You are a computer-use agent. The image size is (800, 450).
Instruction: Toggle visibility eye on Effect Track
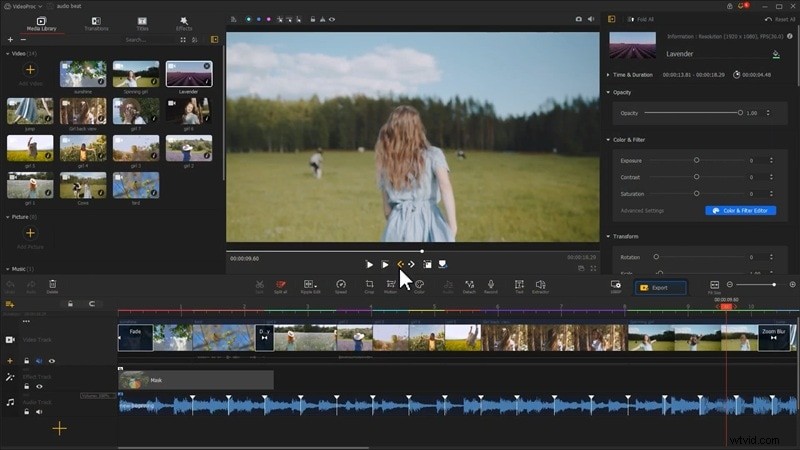click(39, 387)
